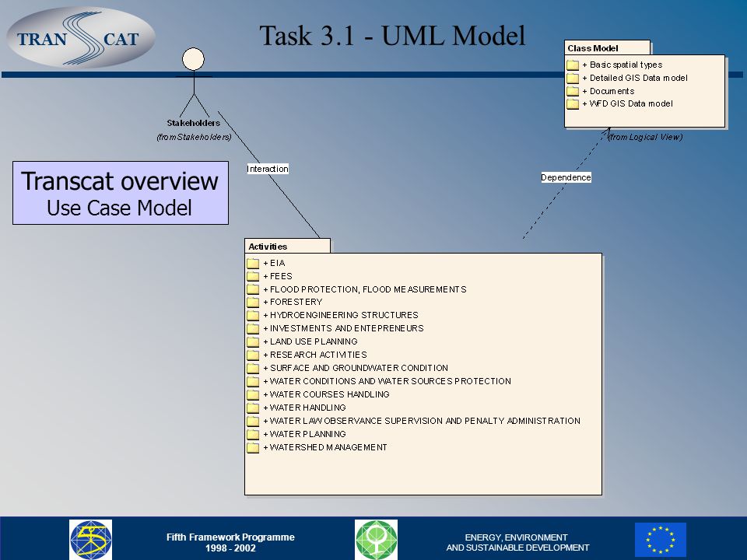Select + SURFACE AND GROUNDWATER CONDITION text

[x=356, y=368]
